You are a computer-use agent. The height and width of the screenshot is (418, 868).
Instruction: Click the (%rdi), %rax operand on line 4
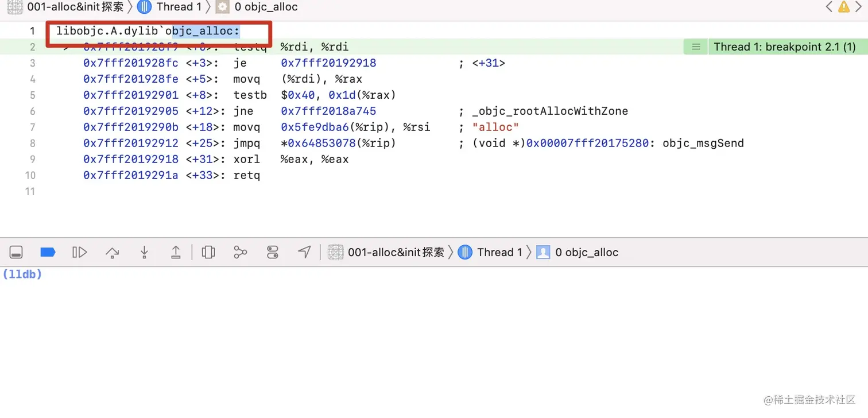(321, 79)
